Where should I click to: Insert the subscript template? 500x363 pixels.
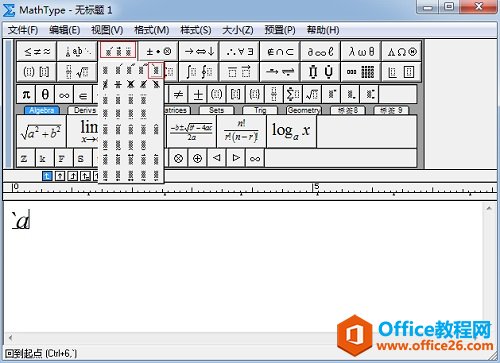350,95
